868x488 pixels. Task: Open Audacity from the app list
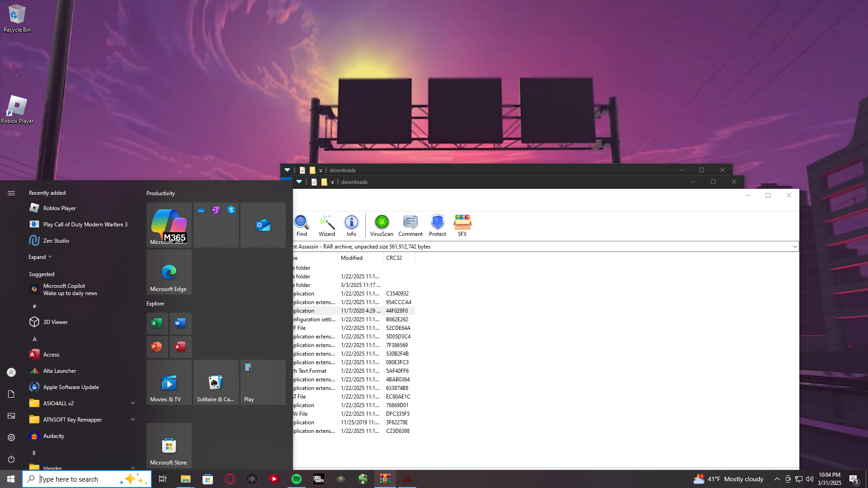(x=53, y=436)
